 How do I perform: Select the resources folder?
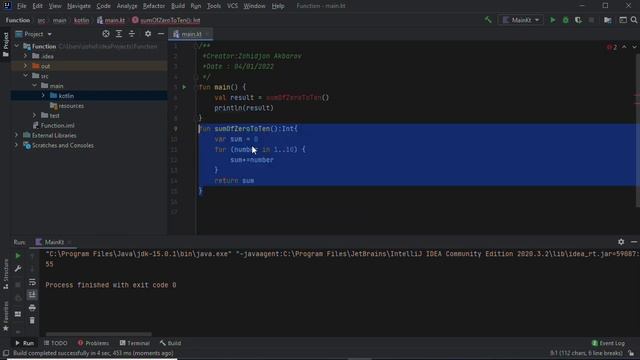tap(67, 106)
